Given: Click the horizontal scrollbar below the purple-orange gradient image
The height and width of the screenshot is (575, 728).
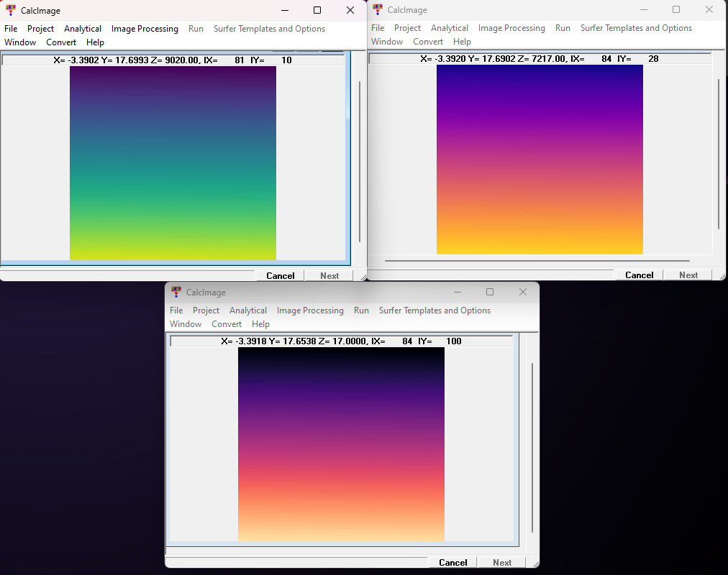Looking at the screenshot, I should coord(537,261).
